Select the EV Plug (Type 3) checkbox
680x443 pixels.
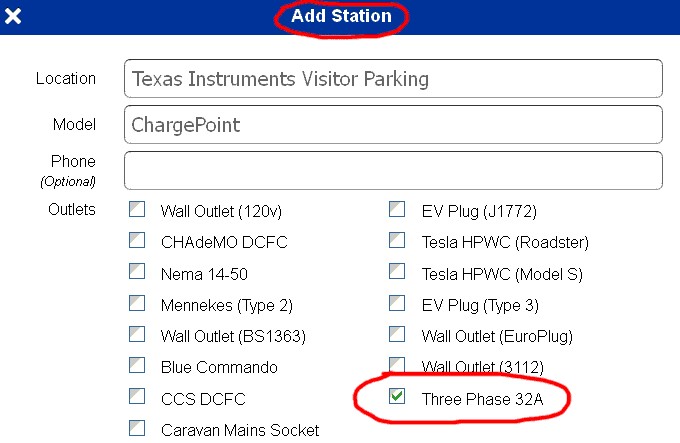(x=397, y=304)
